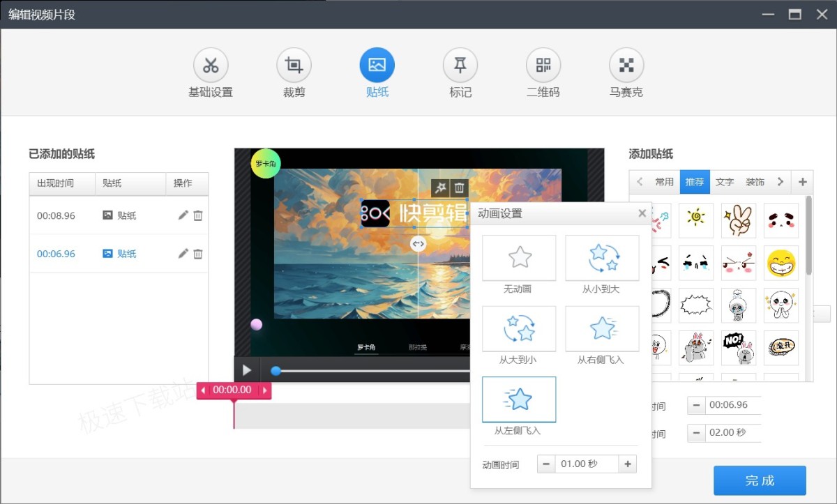The image size is (837, 504).
Task: Edit the sticker at 00:06.96
Action: [x=183, y=254]
